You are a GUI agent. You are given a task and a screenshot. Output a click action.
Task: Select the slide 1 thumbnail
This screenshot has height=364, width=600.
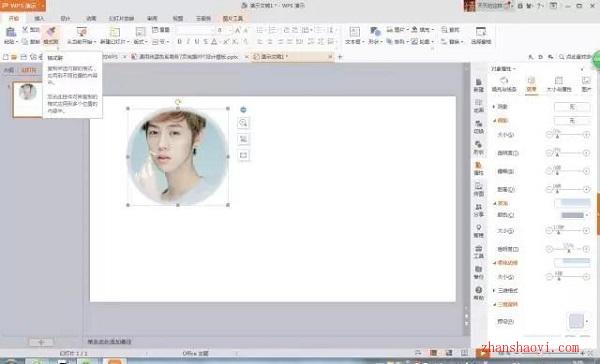(x=28, y=99)
